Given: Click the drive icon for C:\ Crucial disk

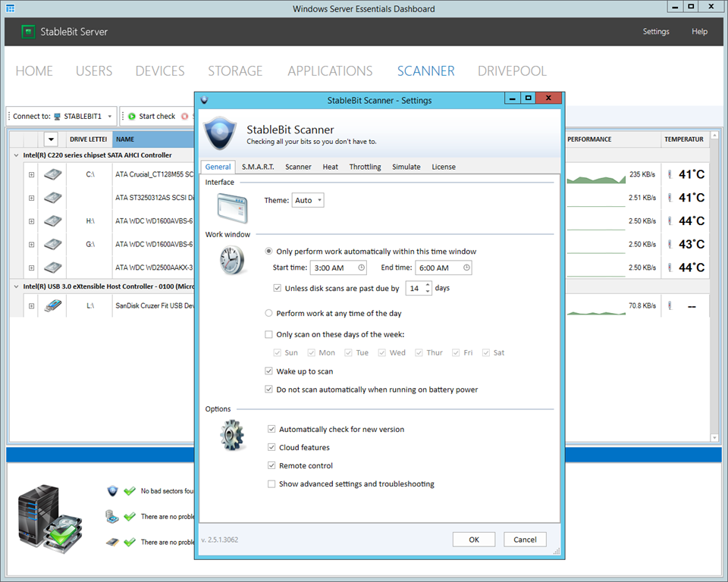Looking at the screenshot, I should (x=53, y=174).
